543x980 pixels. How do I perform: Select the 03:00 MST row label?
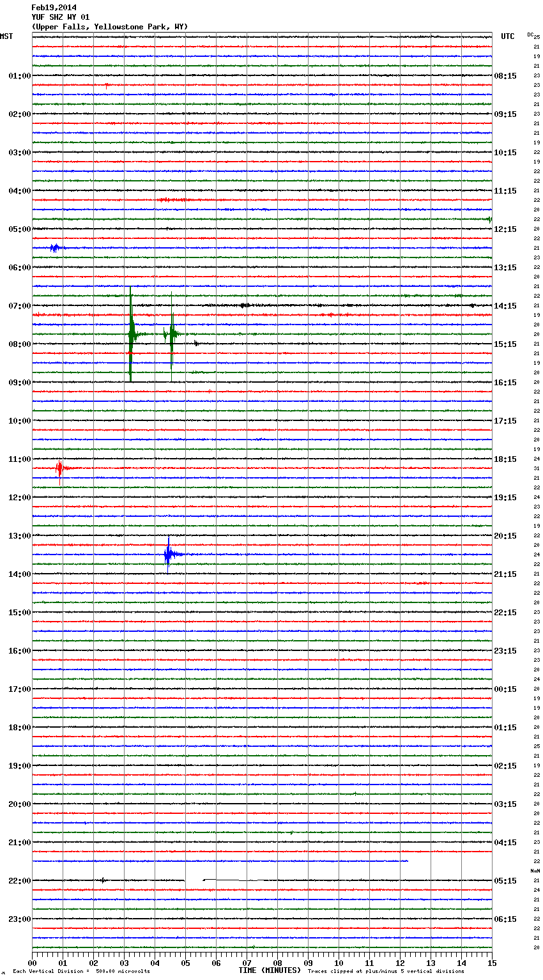pos(19,153)
